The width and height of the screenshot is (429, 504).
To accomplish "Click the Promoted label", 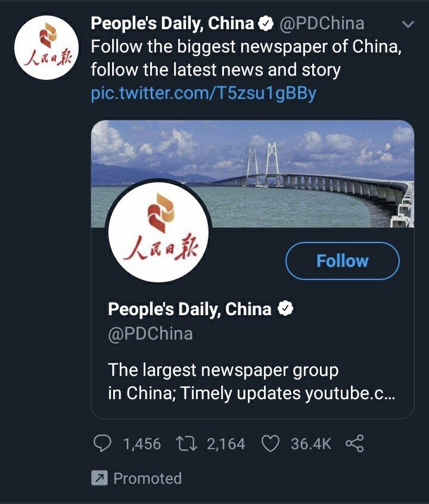I will click(x=148, y=478).
